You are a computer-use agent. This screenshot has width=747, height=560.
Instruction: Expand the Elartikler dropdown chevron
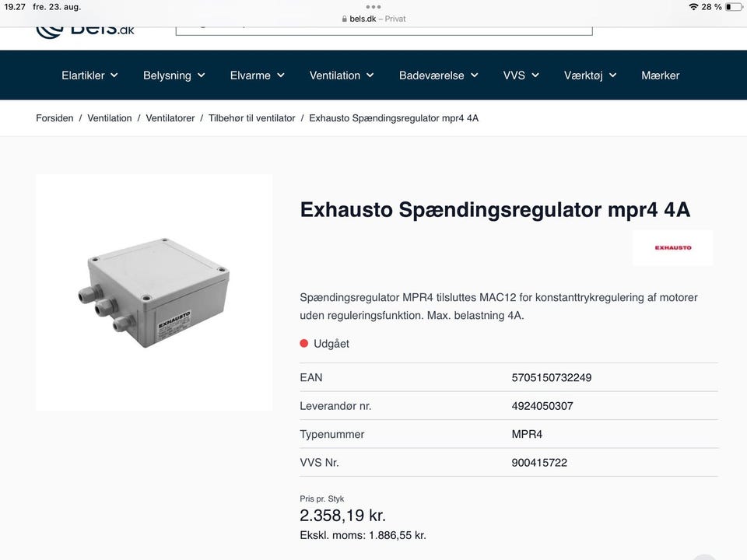114,75
